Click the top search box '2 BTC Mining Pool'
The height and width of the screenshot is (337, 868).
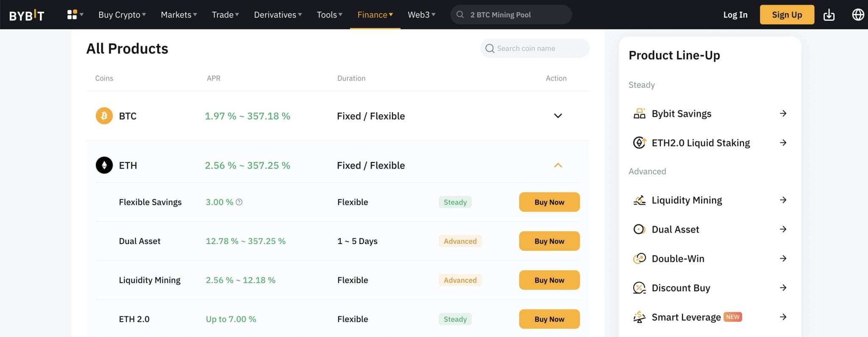click(511, 15)
